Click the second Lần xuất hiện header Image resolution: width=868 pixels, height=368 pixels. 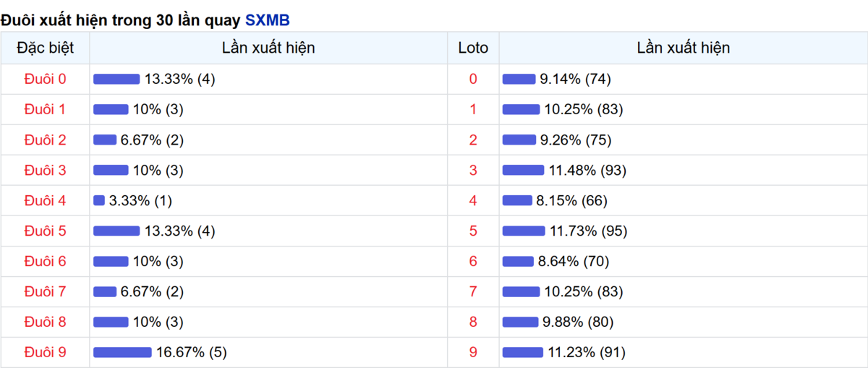tap(683, 48)
